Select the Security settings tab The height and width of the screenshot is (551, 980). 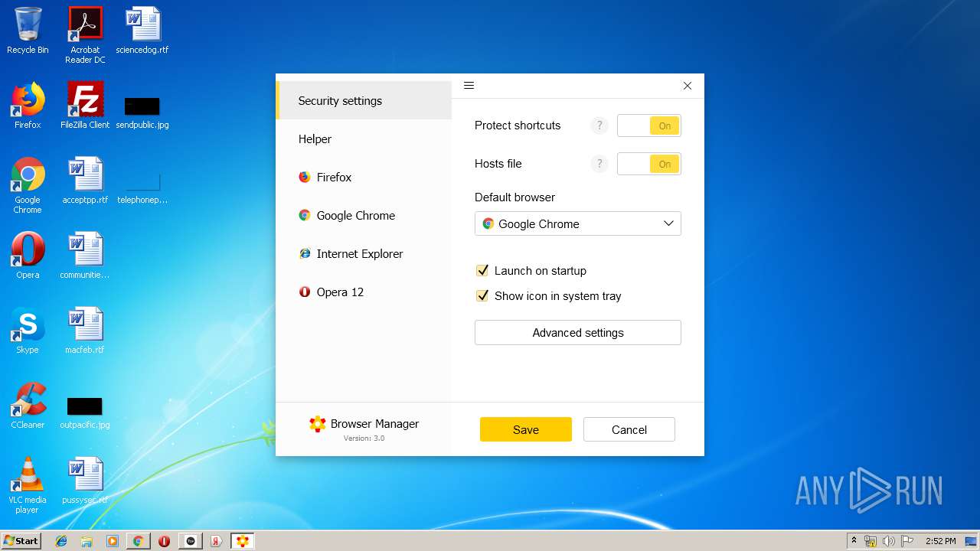[364, 100]
